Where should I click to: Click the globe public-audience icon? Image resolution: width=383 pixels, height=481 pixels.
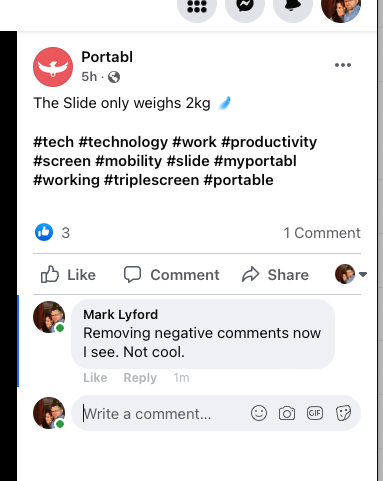[x=114, y=77]
